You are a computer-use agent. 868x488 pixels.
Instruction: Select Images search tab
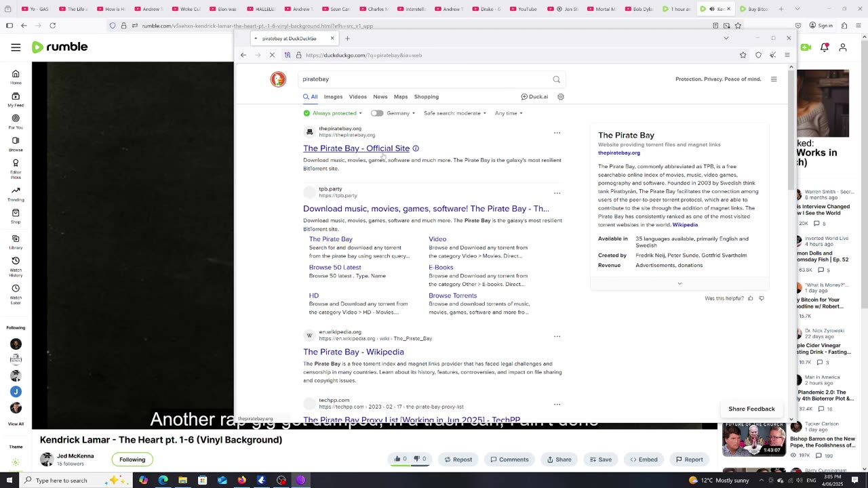[x=333, y=97]
